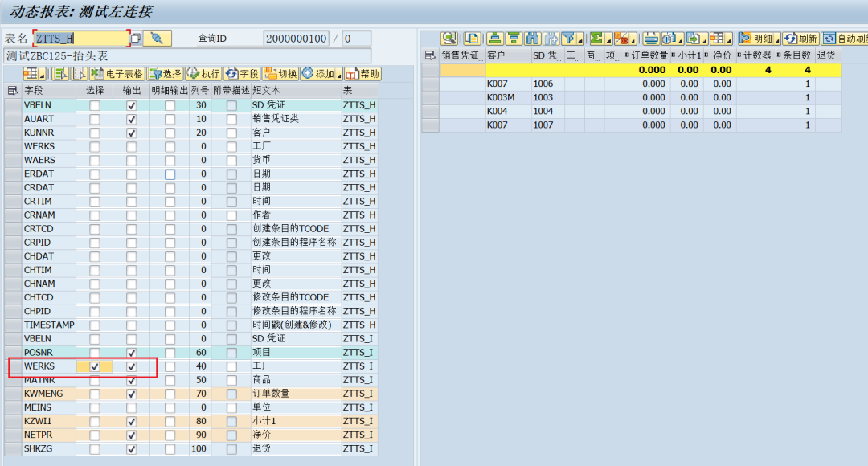Uncheck the Output box for POSNR
This screenshot has height=466, width=868.
tap(131, 353)
